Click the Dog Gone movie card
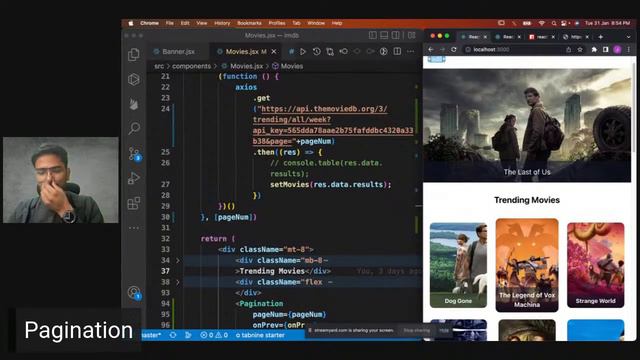Image resolution: width=640 pixels, height=360 pixels. click(458, 265)
